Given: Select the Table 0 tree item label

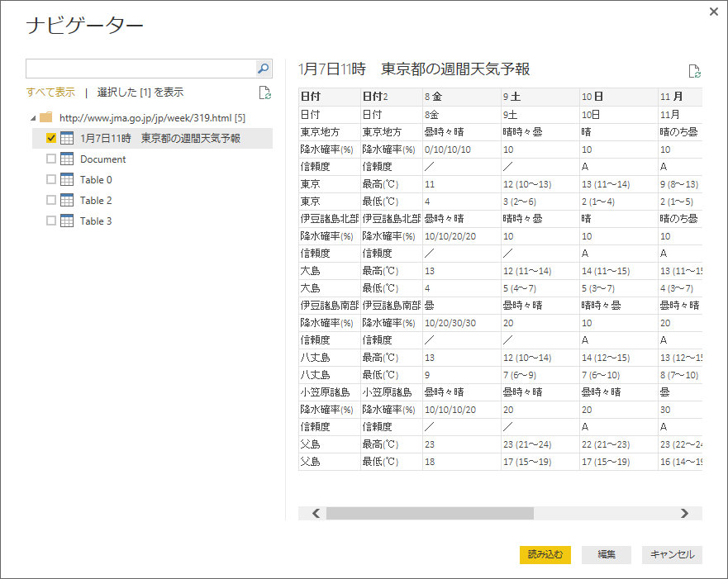Looking at the screenshot, I should coord(96,179).
